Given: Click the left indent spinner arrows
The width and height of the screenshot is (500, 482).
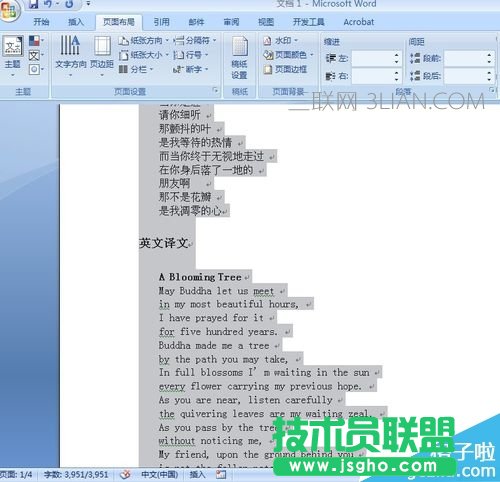Looking at the screenshot, I should click(397, 59).
